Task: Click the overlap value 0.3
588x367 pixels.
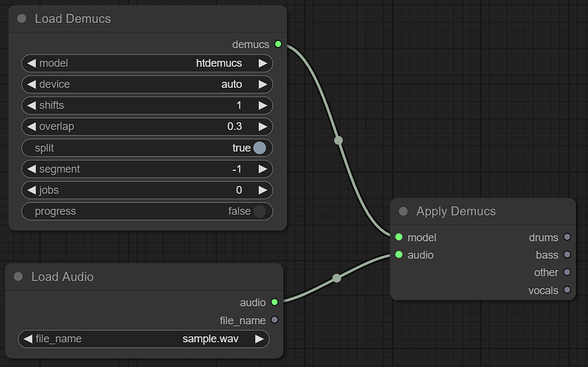Action: [x=235, y=126]
